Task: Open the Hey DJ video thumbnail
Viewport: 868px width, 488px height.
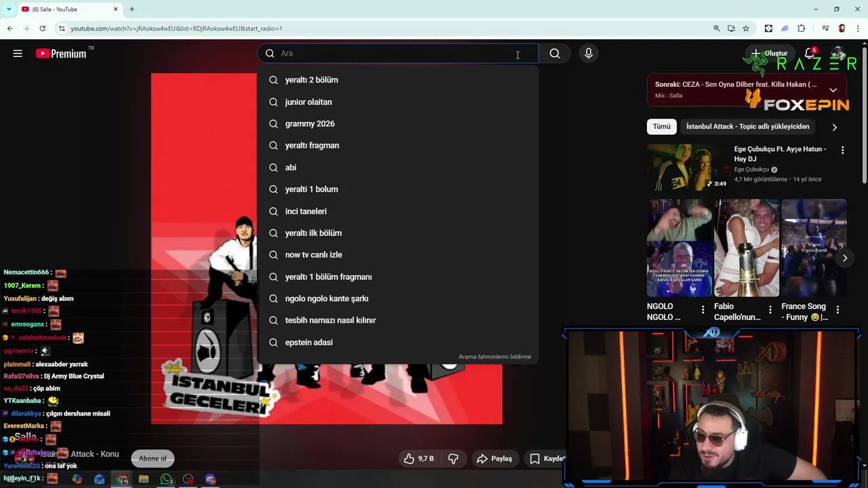Action: pyautogui.click(x=688, y=167)
